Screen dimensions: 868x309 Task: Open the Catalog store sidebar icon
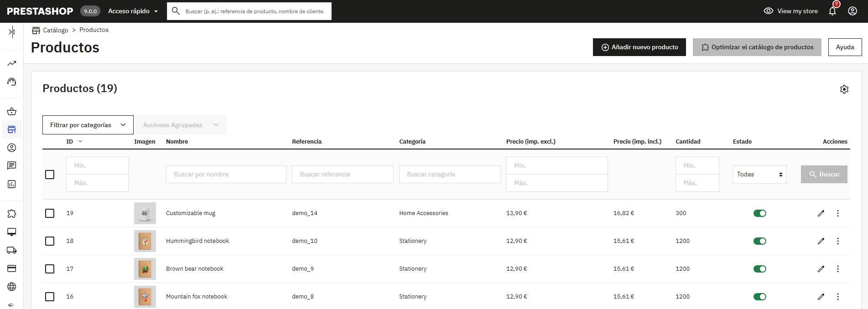(12, 129)
